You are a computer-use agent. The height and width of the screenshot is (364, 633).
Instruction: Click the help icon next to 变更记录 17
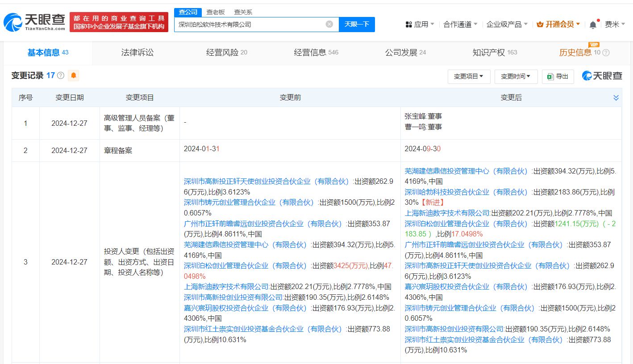[61, 75]
